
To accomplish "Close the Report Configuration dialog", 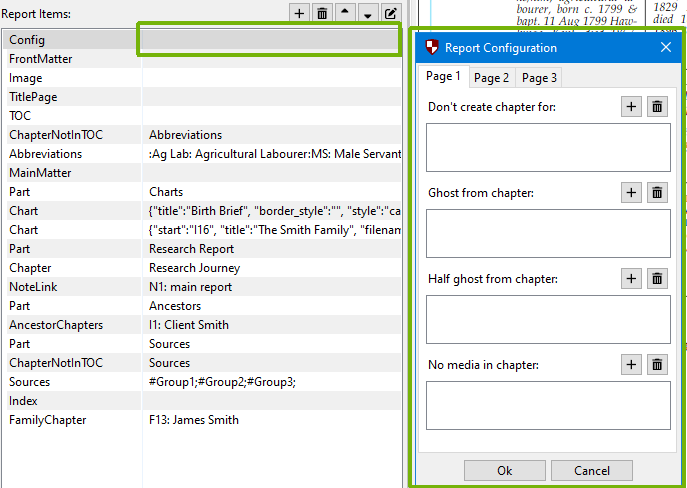I will [x=666, y=47].
